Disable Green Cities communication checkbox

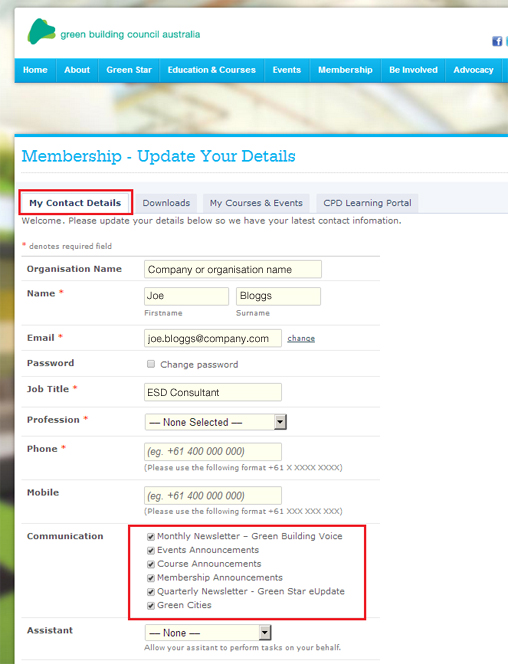pos(151,606)
